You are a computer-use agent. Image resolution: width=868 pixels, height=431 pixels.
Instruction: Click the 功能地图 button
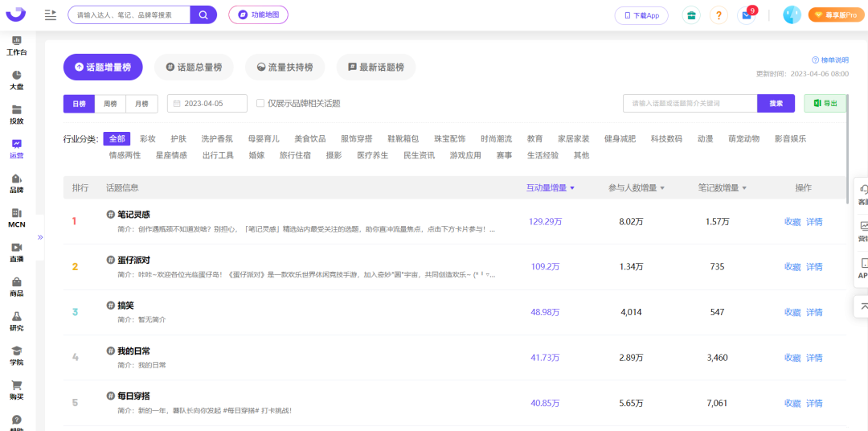(x=259, y=15)
